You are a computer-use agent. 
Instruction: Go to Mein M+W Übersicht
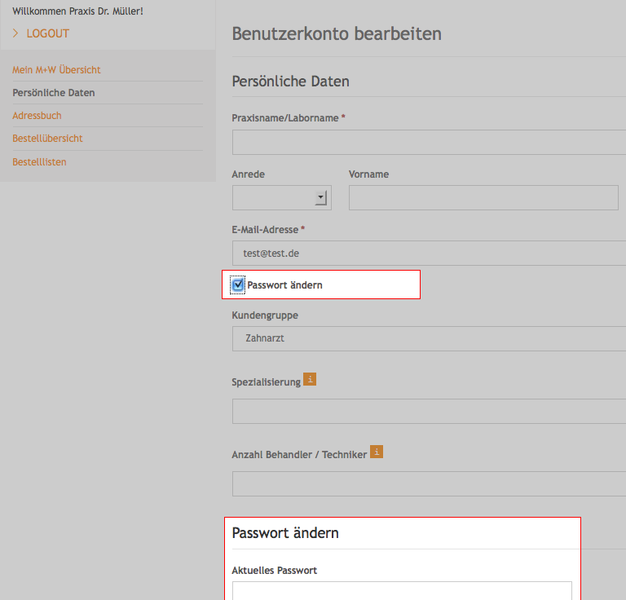pyautogui.click(x=56, y=70)
